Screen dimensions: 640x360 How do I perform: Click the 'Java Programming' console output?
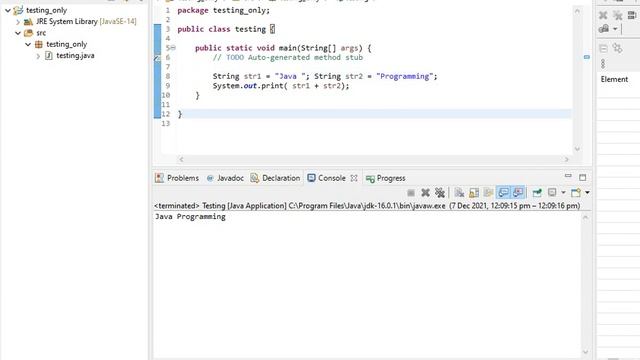[x=190, y=217]
